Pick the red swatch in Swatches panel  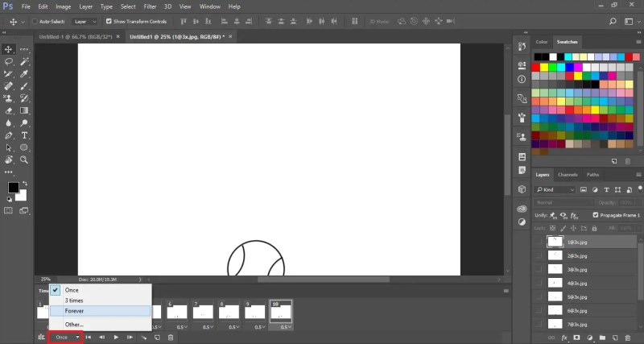(535, 67)
